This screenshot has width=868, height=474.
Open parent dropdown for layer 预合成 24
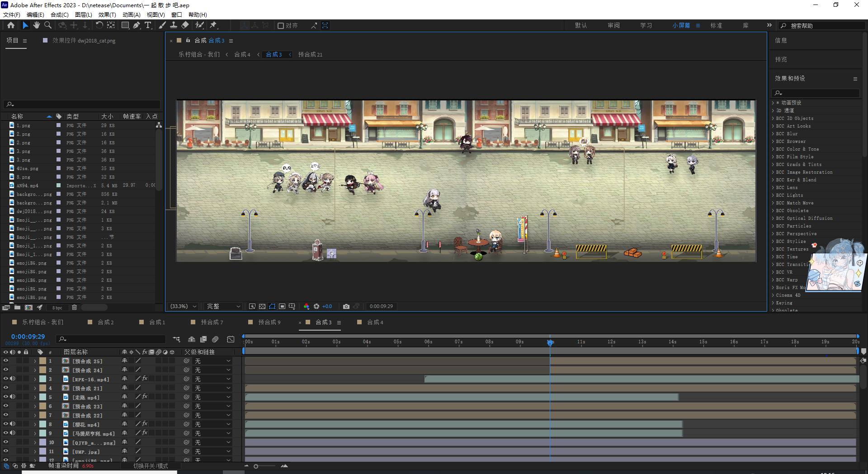pos(213,370)
